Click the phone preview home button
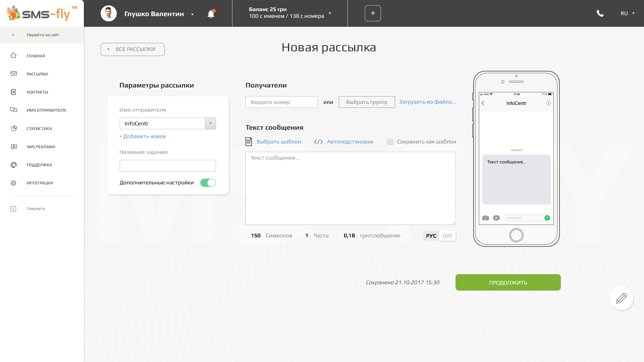This screenshot has width=644, height=362. point(516,235)
